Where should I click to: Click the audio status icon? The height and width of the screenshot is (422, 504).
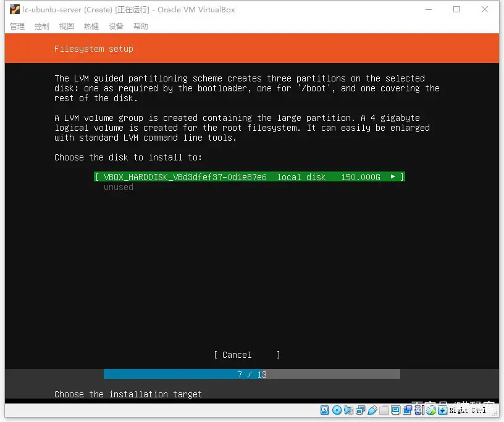click(x=349, y=410)
